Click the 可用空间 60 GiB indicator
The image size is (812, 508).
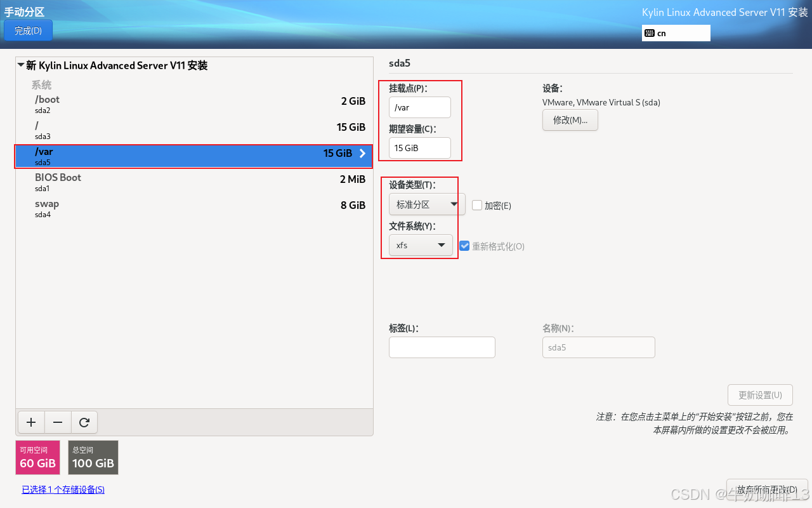(38, 457)
